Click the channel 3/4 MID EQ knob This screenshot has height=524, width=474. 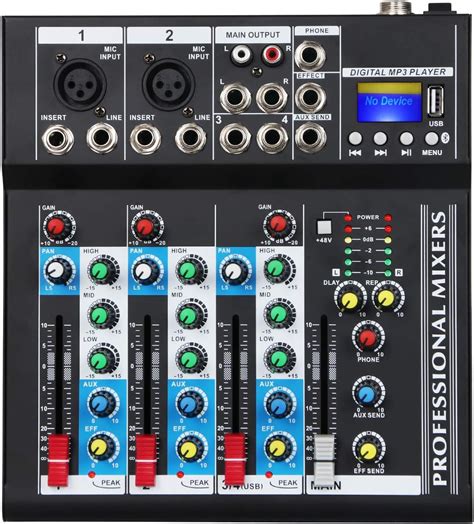point(278,314)
